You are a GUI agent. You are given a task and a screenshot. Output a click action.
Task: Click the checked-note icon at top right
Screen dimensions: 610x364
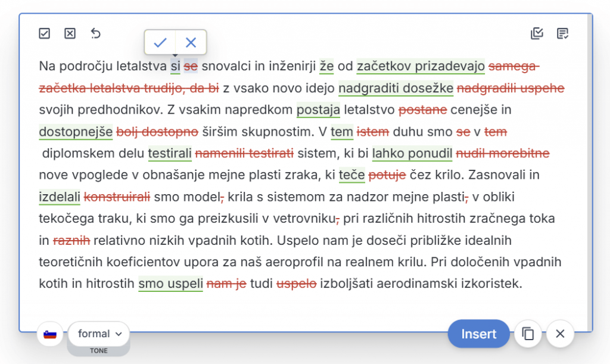click(562, 33)
